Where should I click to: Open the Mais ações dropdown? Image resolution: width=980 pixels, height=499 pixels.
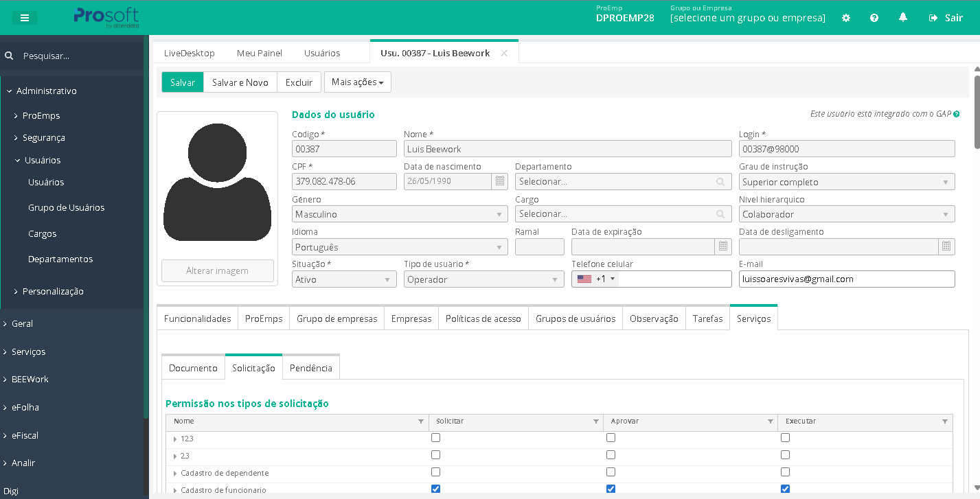357,82
